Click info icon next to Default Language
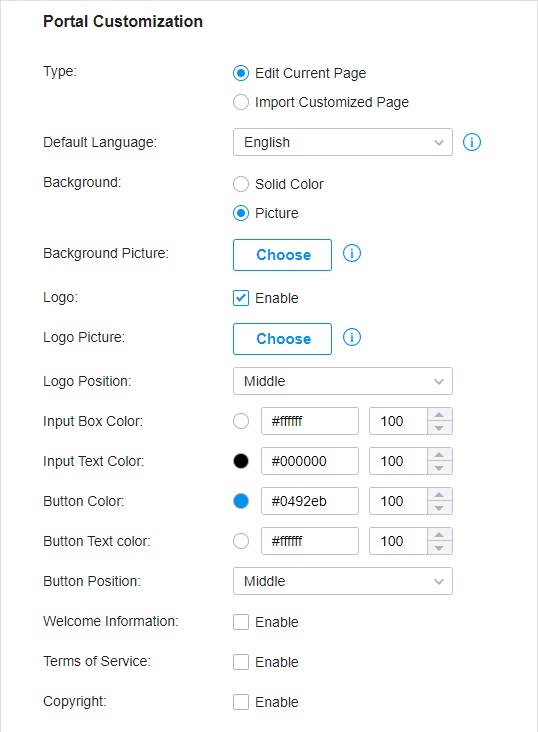 tap(472, 142)
